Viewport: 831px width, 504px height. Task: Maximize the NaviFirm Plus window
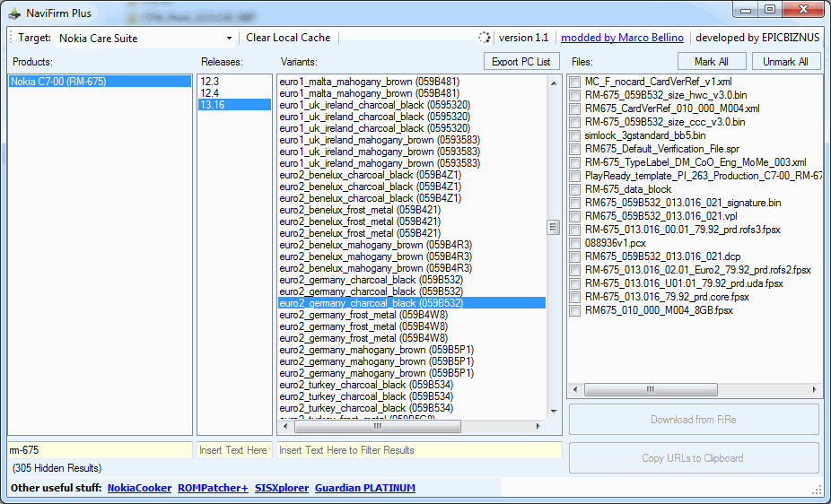[770, 10]
